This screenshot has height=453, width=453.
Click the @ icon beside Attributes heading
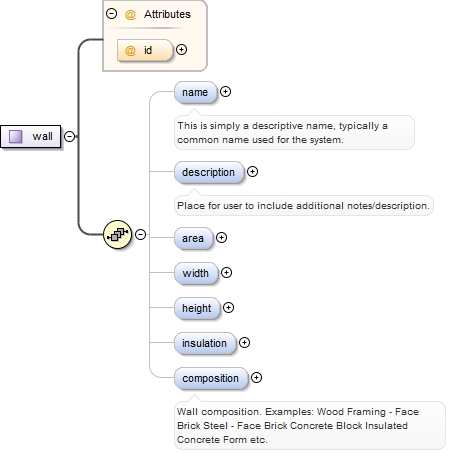click(130, 14)
